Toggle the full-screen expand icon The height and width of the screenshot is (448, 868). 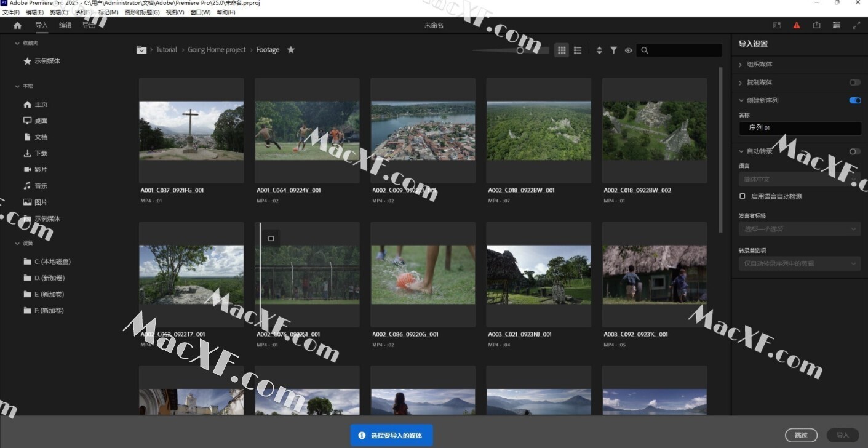[x=856, y=25]
